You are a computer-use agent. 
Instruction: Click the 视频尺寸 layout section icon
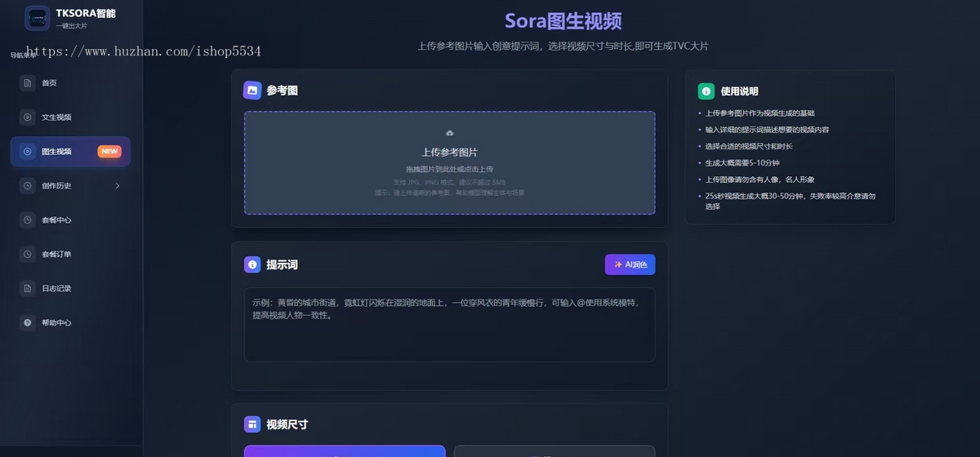(x=252, y=424)
